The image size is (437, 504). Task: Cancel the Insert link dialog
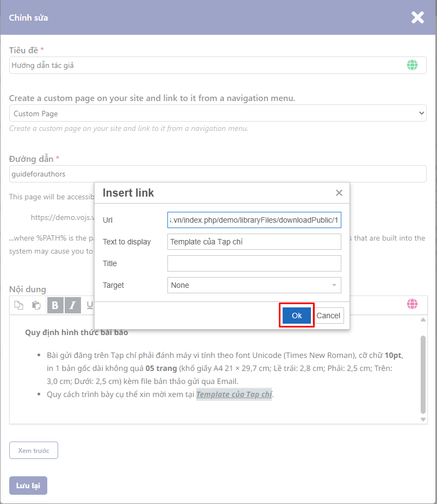tap(328, 316)
